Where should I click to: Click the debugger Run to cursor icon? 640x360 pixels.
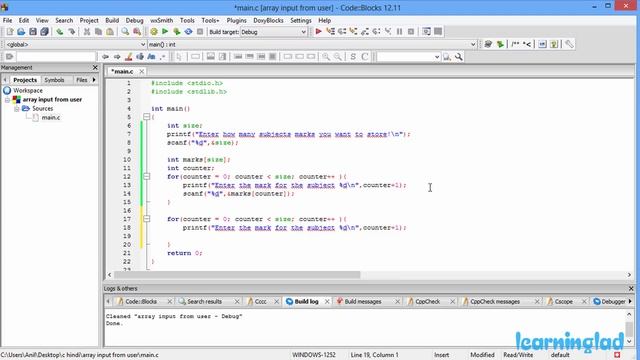(x=331, y=31)
